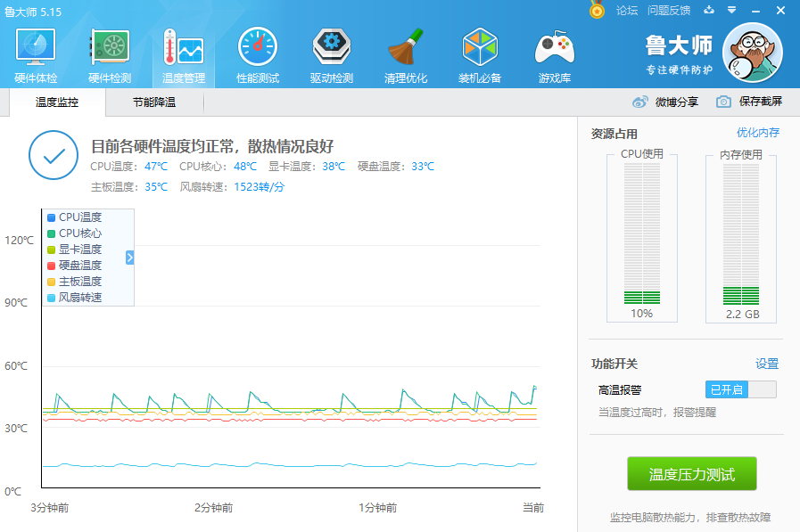Click the 内存使用 memory bar meter
Image resolution: width=800 pixels, height=532 pixels.
[741, 233]
